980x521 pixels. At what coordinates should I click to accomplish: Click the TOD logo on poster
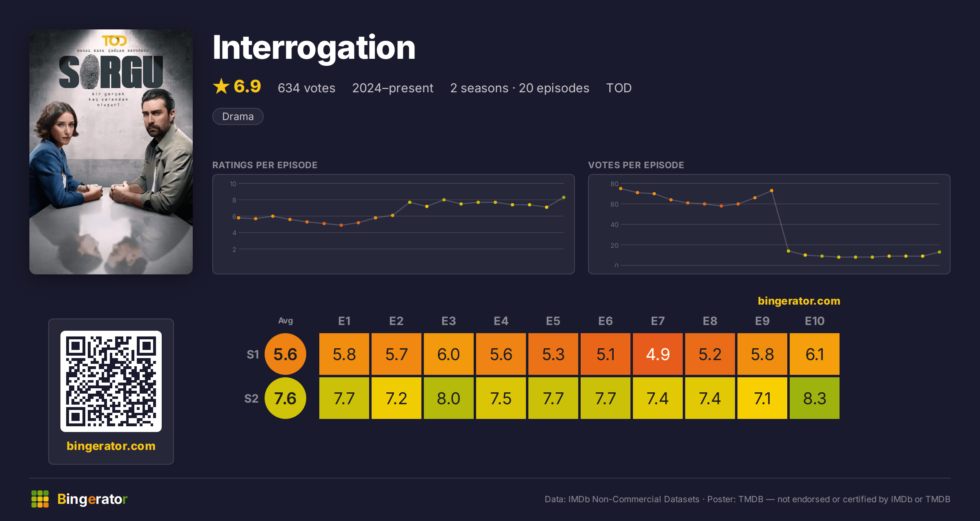pyautogui.click(x=114, y=41)
